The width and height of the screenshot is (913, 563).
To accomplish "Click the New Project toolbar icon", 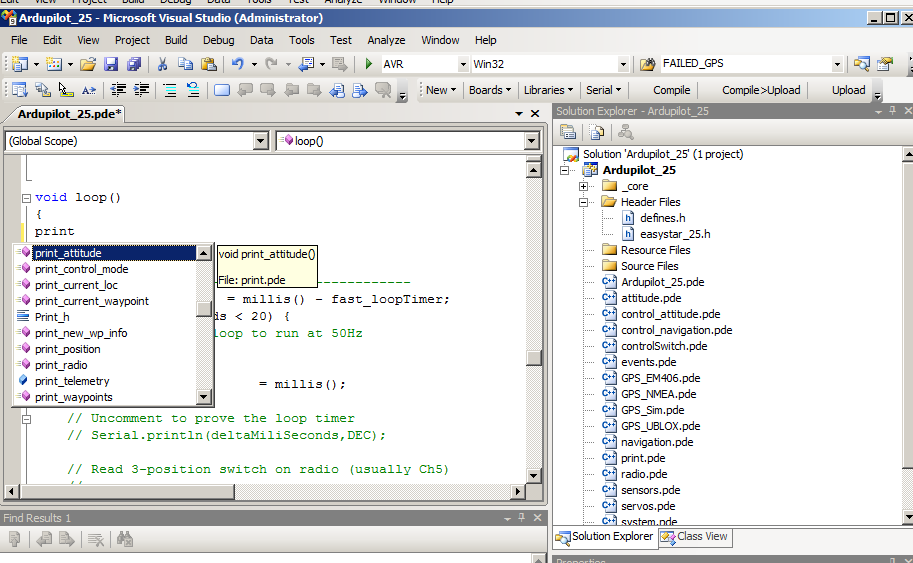I will [x=20, y=63].
